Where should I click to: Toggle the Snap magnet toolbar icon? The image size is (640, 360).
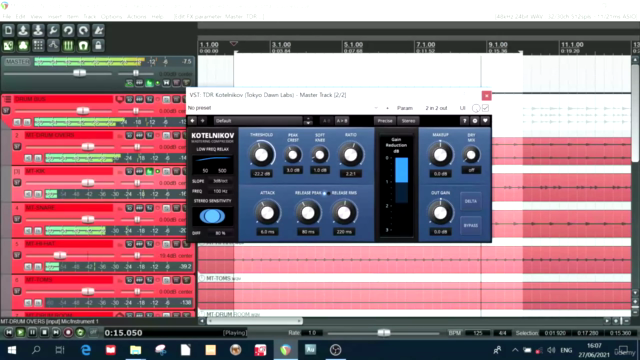(83, 45)
